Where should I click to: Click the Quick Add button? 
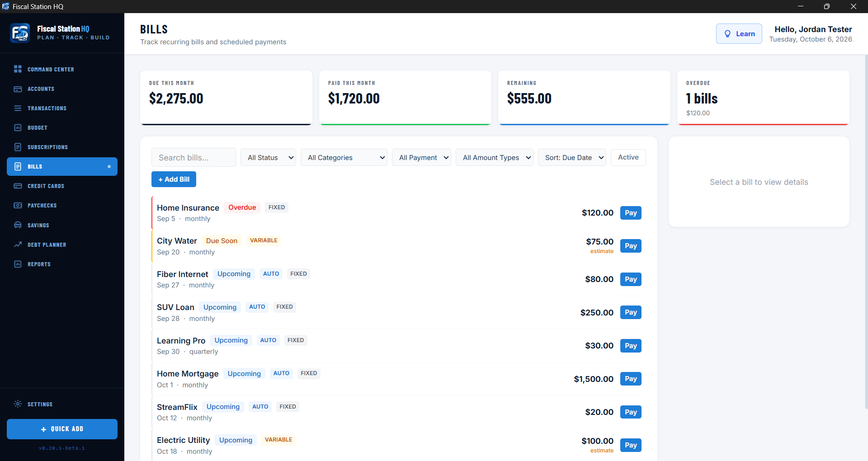62,429
